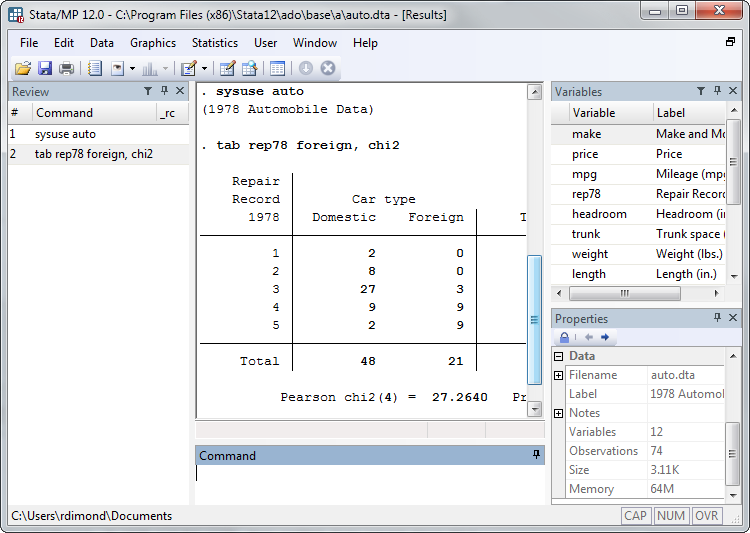Toggle pin on the Command panel

coord(536,455)
